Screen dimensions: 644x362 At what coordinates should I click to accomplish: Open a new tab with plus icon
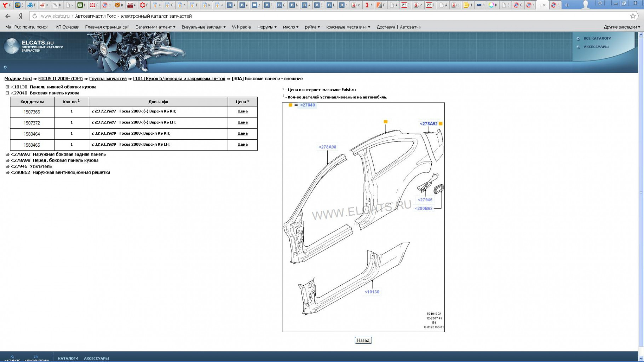(x=567, y=5)
